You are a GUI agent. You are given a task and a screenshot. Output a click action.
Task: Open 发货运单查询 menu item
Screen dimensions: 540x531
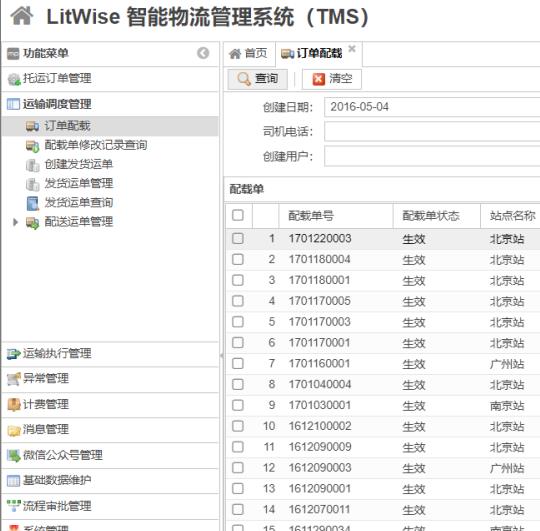coord(110,203)
